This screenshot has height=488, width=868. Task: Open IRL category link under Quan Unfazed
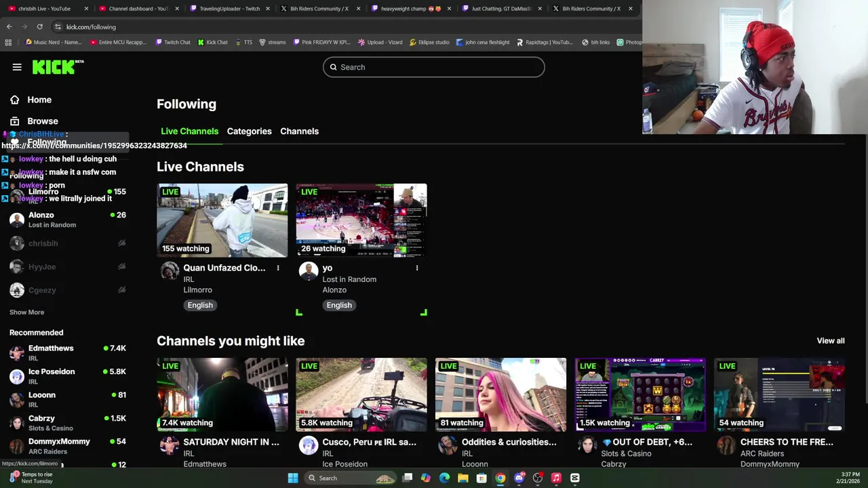[x=189, y=279]
